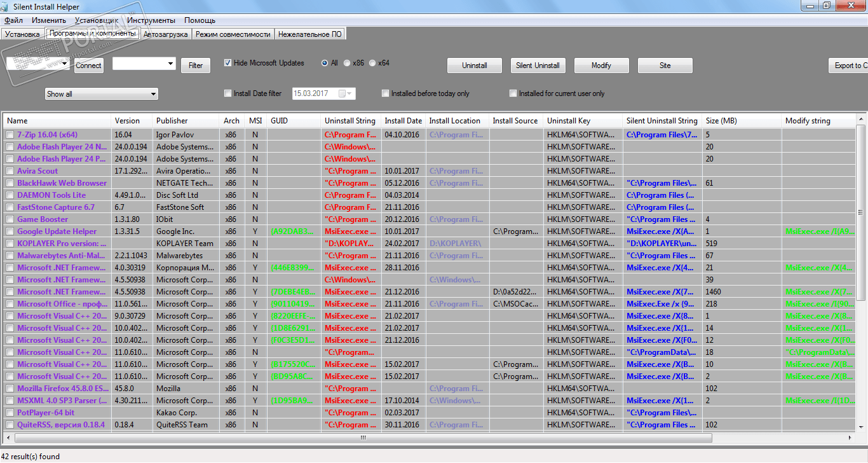This screenshot has width=868, height=463.
Task: Click the Site button
Action: (x=665, y=66)
